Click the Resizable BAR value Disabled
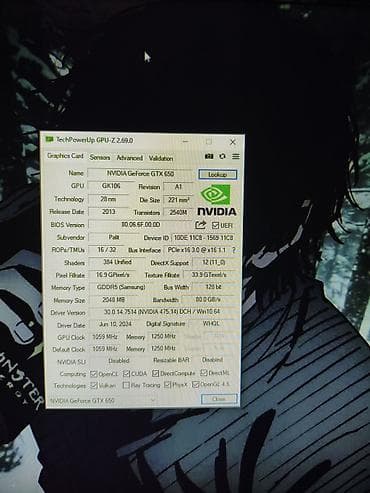370x493 pixels. (213, 360)
